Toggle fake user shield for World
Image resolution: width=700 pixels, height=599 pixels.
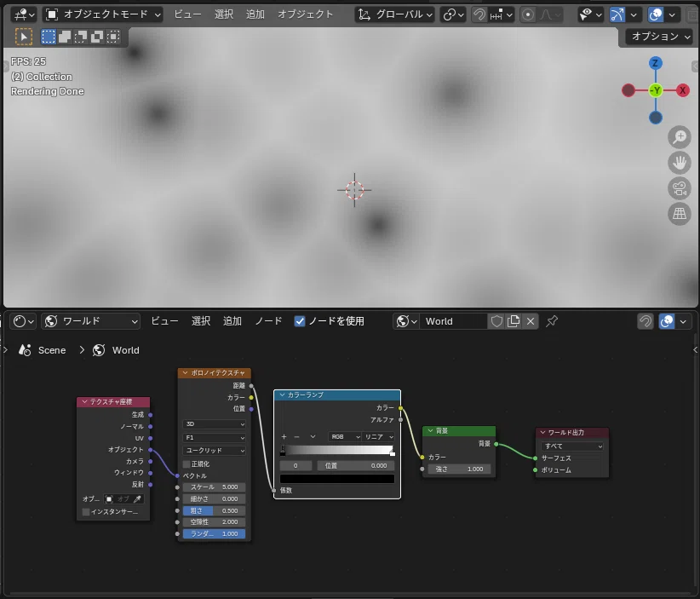coord(496,321)
